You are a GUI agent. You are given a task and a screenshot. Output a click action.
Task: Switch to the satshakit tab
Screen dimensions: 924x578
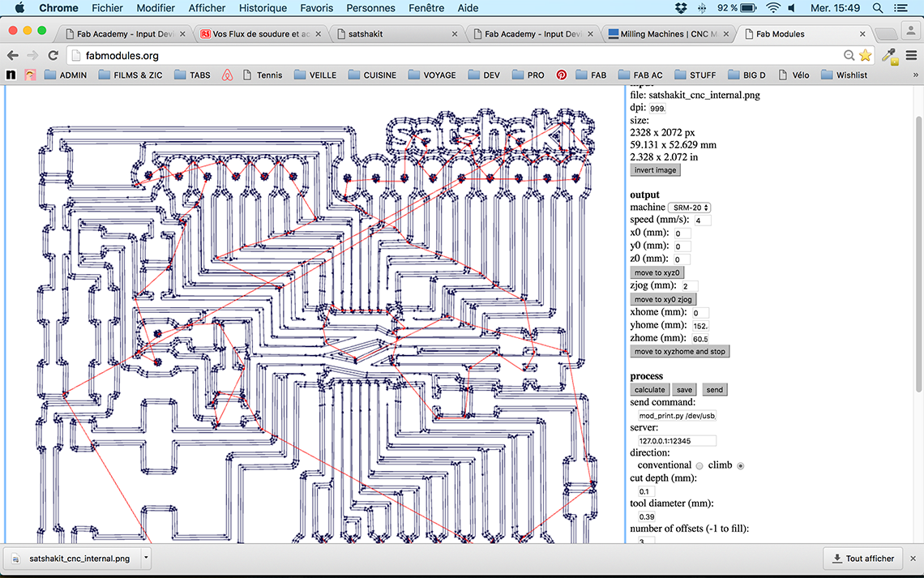pyautogui.click(x=397, y=33)
